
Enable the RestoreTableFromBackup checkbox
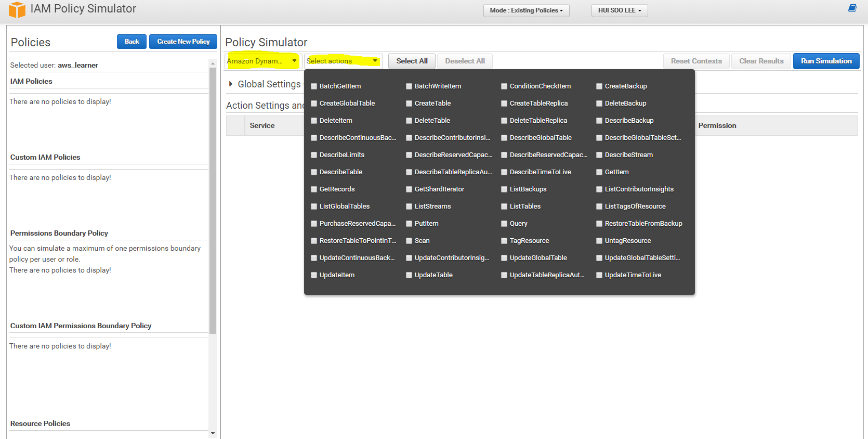[x=599, y=224]
